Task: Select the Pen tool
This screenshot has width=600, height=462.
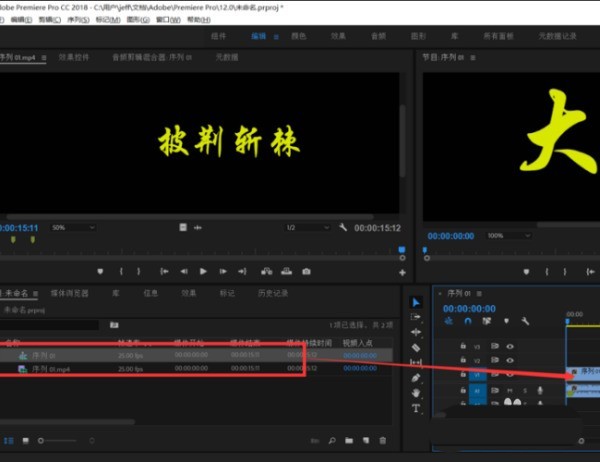Action: pyautogui.click(x=416, y=378)
